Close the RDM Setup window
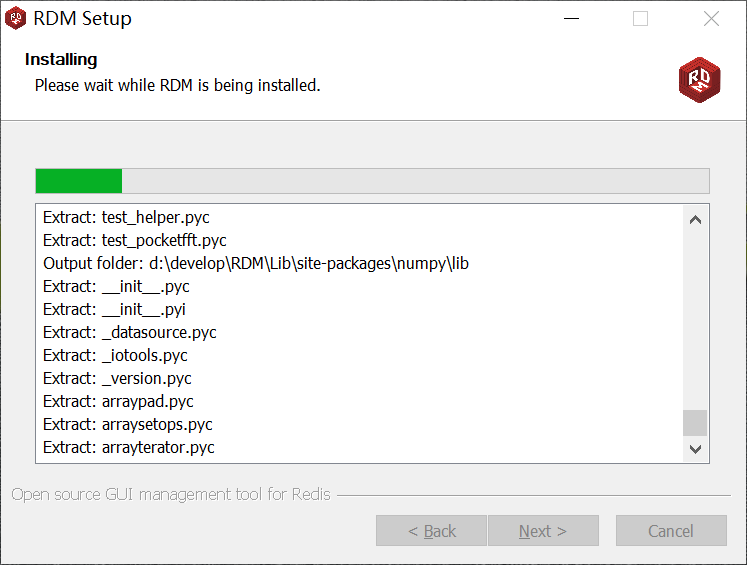Image resolution: width=747 pixels, height=565 pixels. coord(711,19)
